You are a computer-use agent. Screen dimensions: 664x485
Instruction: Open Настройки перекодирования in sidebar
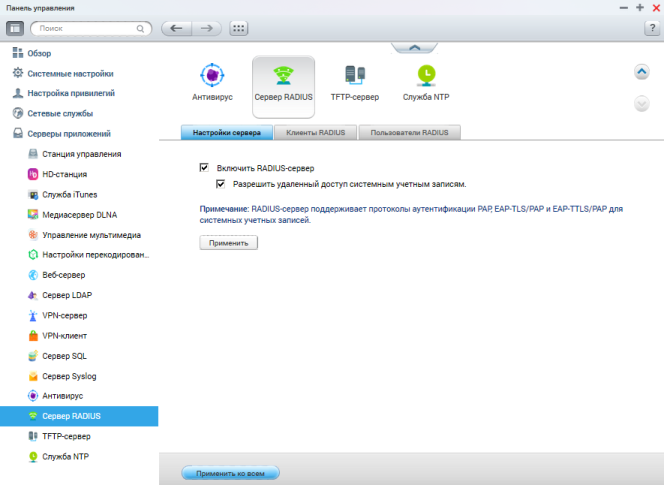click(x=88, y=255)
